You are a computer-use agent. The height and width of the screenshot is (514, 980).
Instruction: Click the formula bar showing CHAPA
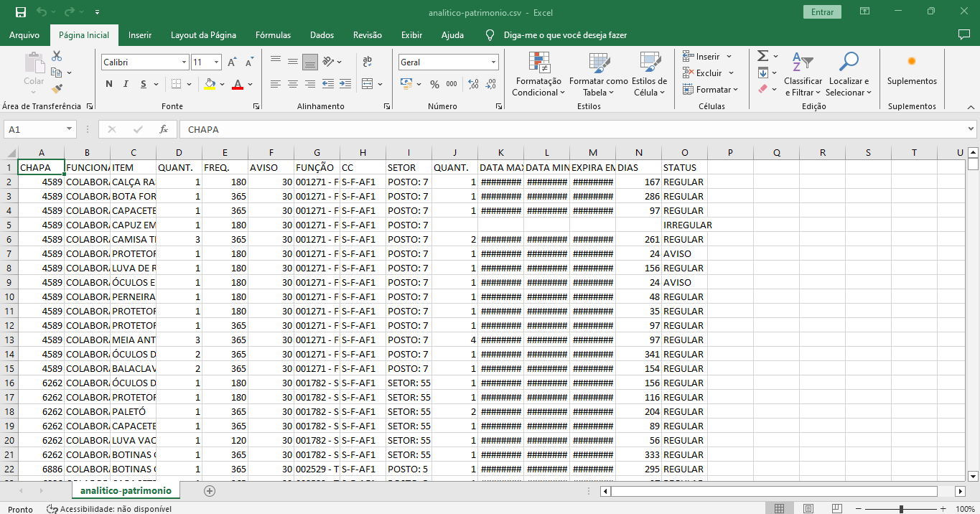(x=574, y=129)
